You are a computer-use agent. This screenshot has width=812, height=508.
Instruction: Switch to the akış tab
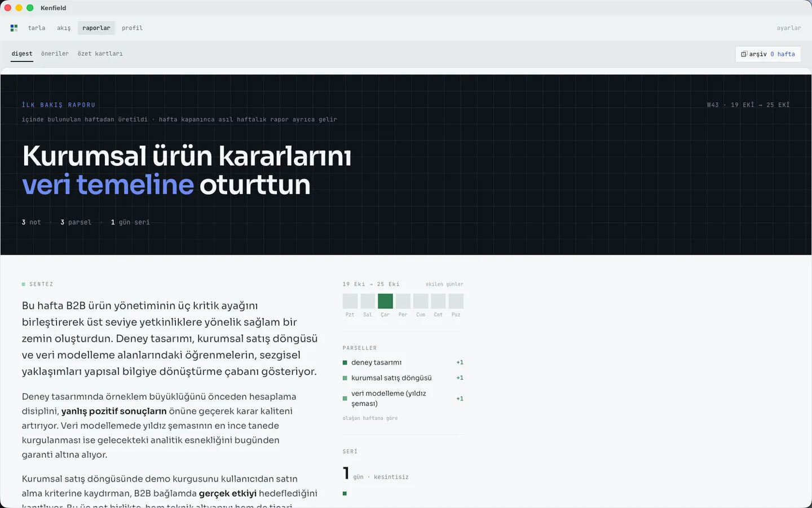tap(64, 28)
